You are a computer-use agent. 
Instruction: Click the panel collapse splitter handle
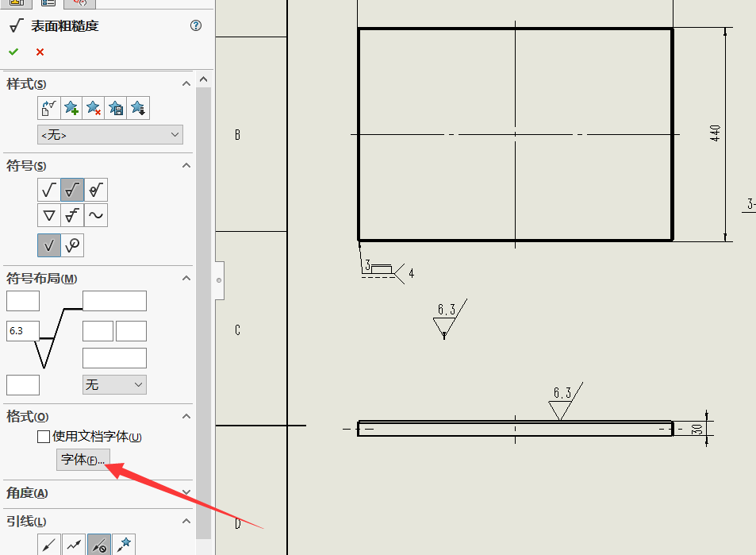[x=219, y=280]
